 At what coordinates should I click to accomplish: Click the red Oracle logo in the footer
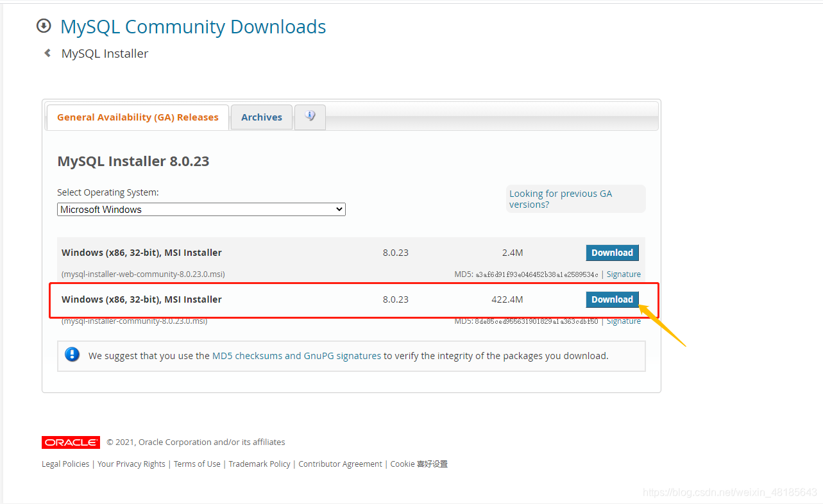[71, 442]
